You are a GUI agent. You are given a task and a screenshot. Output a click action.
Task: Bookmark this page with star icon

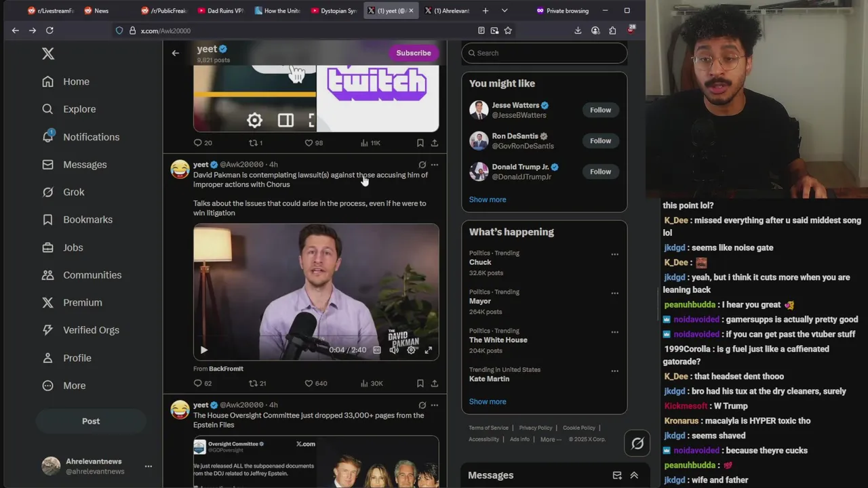508,30
